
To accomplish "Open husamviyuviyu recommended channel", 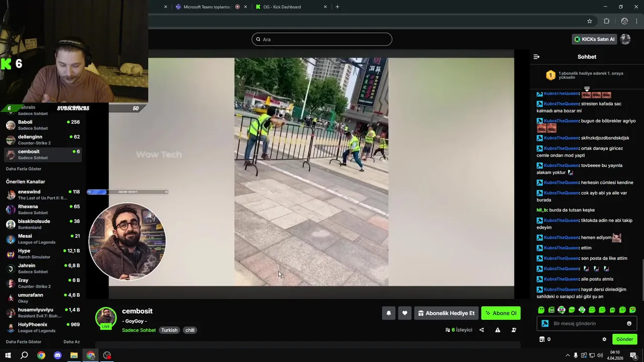I will (x=43, y=313).
